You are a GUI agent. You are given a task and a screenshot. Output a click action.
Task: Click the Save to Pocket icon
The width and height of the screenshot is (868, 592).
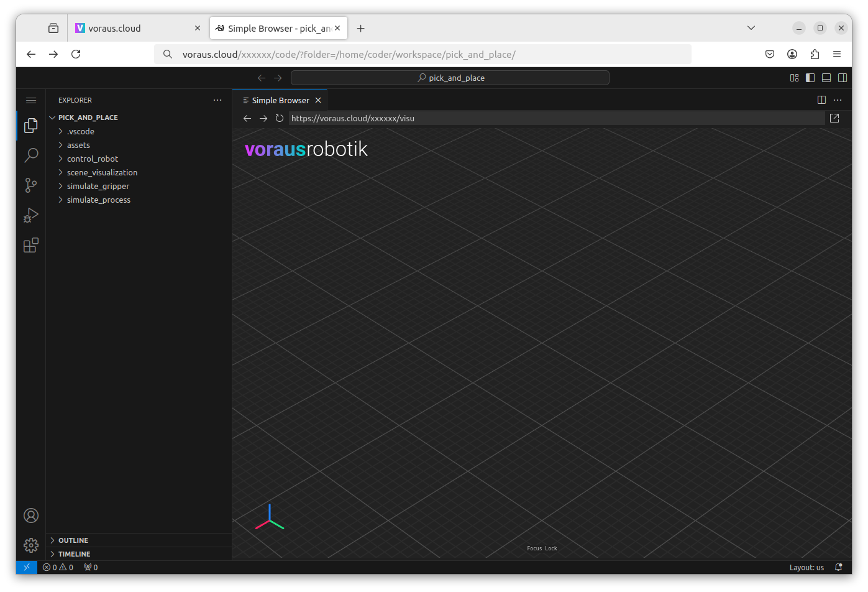[x=770, y=54]
